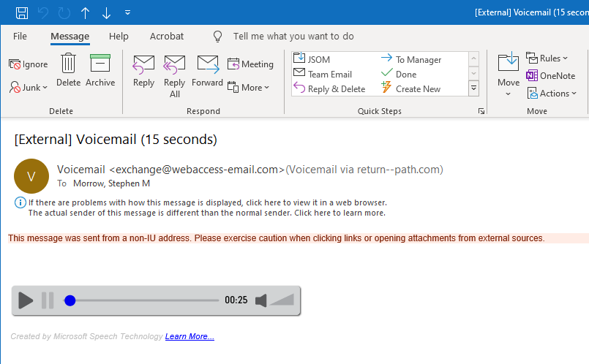Go to next item with down arrow
Screen dimensions: 589x364
106,12
